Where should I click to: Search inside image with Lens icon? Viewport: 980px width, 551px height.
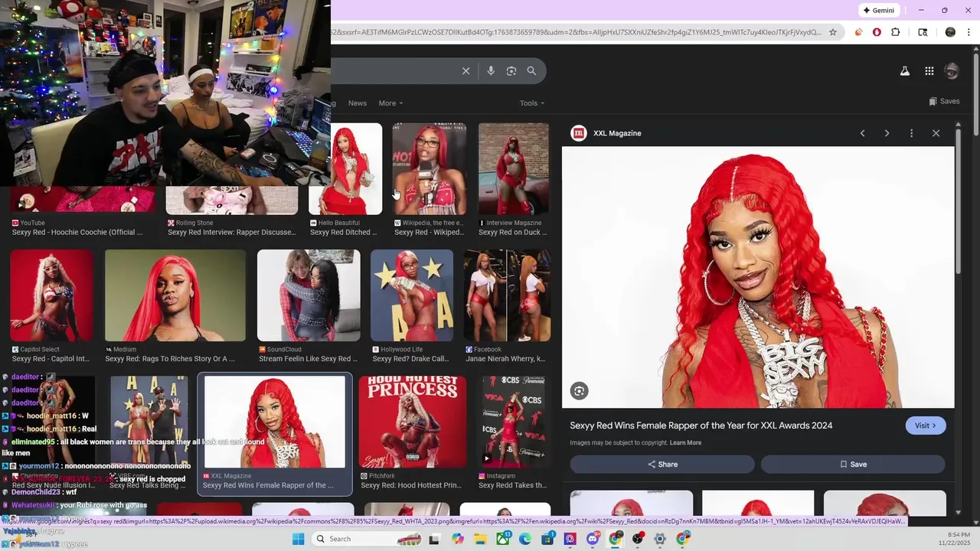pos(579,391)
